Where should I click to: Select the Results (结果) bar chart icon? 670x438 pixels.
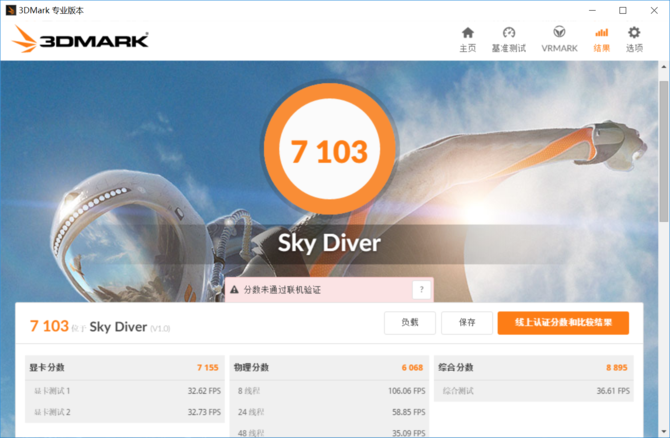[x=601, y=39]
